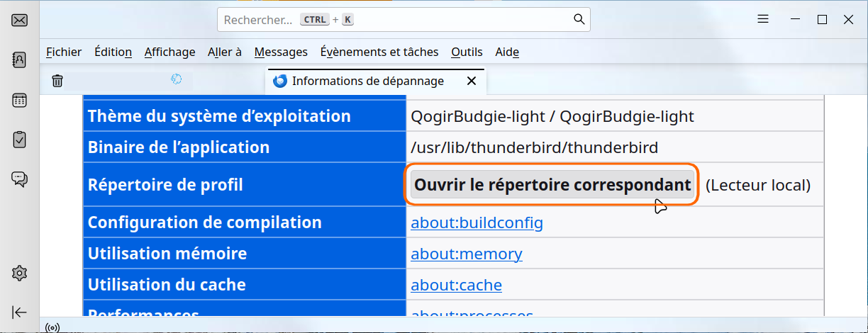Open the Chat space icon
This screenshot has width=868, height=333.
click(x=20, y=179)
